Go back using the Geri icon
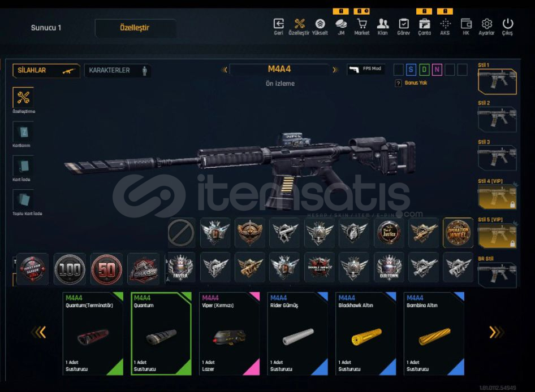535x392 pixels. (278, 24)
